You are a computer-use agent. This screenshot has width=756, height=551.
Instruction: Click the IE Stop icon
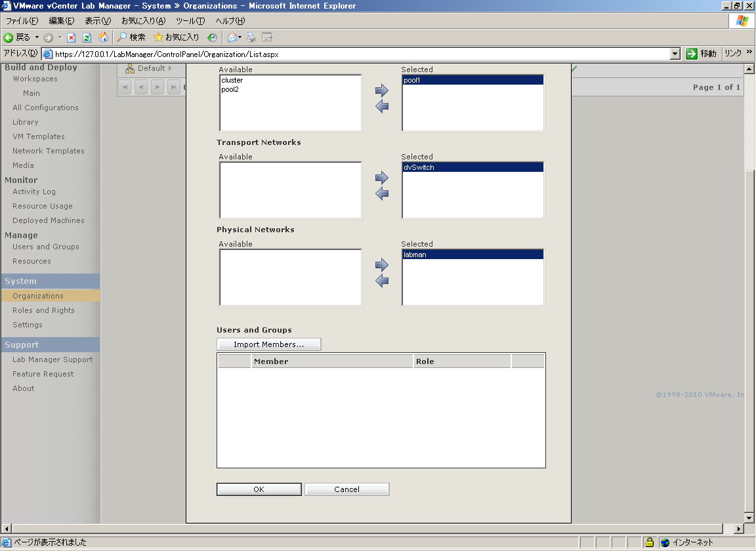tap(72, 37)
